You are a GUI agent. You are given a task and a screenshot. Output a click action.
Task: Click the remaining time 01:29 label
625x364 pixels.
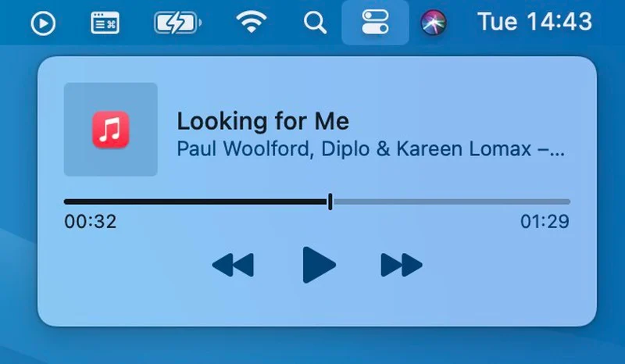[545, 221]
